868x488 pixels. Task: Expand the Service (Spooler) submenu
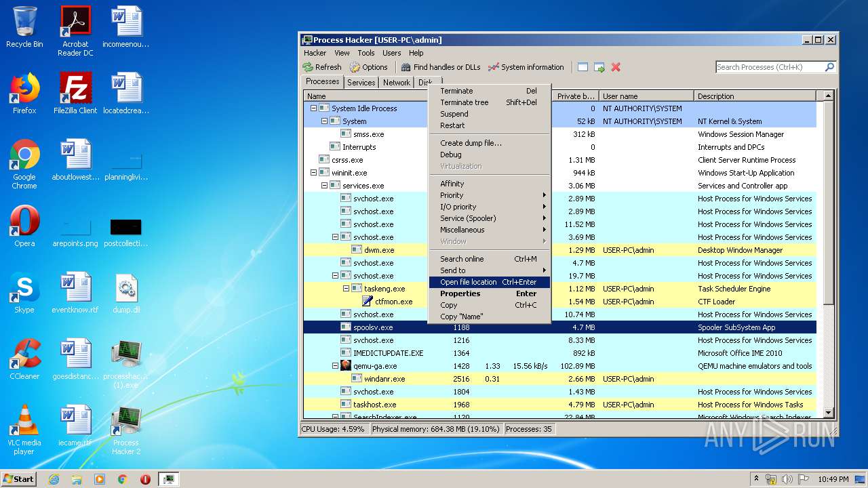pyautogui.click(x=489, y=218)
